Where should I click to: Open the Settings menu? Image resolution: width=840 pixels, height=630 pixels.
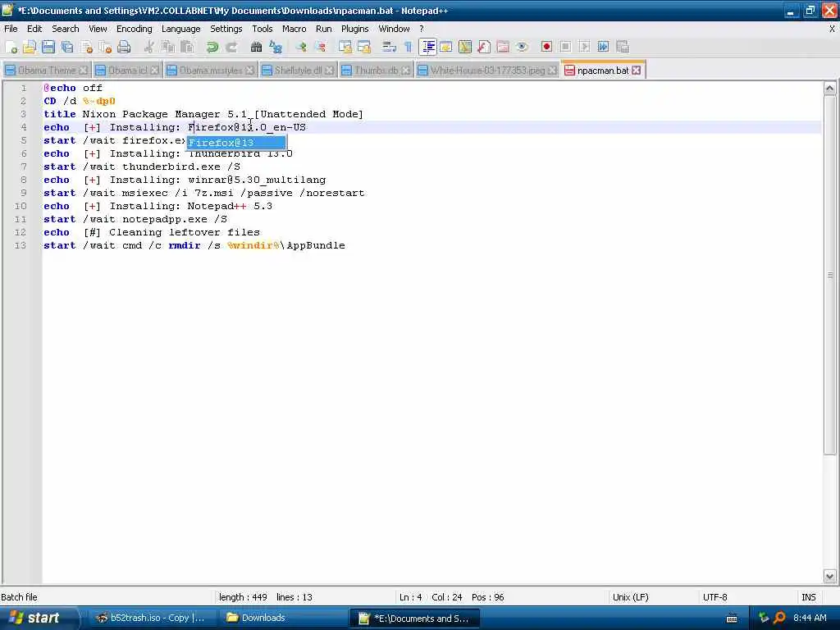pyautogui.click(x=226, y=29)
